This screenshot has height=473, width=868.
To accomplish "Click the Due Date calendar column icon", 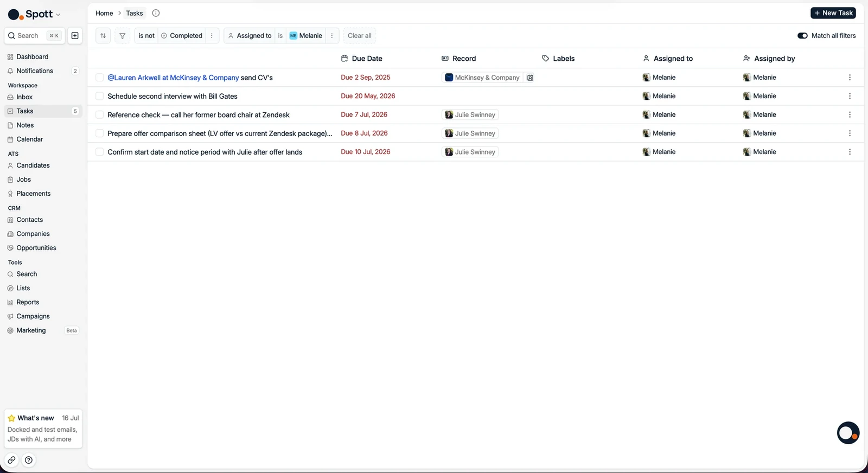I will (344, 59).
